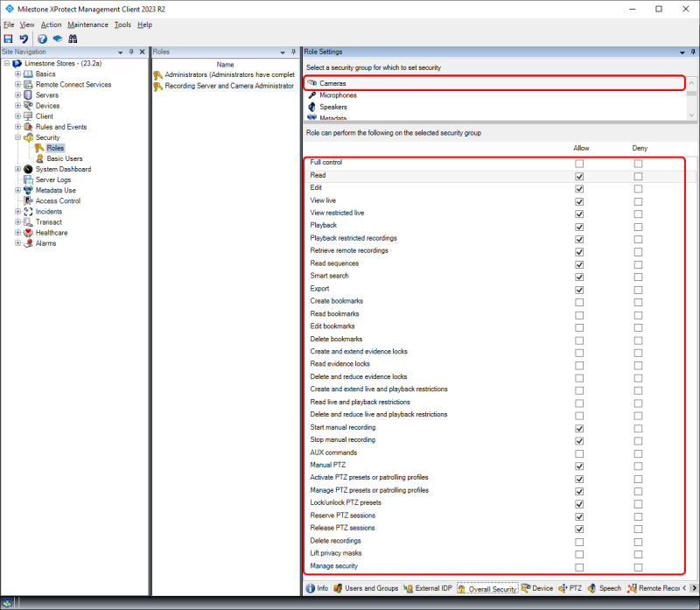700x610 pixels.
Task: Uncheck Allow for Export
Action: [x=579, y=290]
